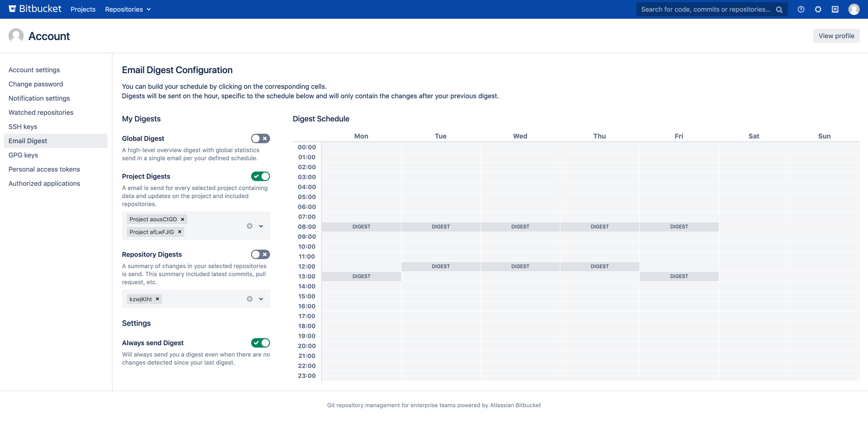Click the kzwjKiht tag label
Screen dimensions: 868x425
[x=141, y=299]
